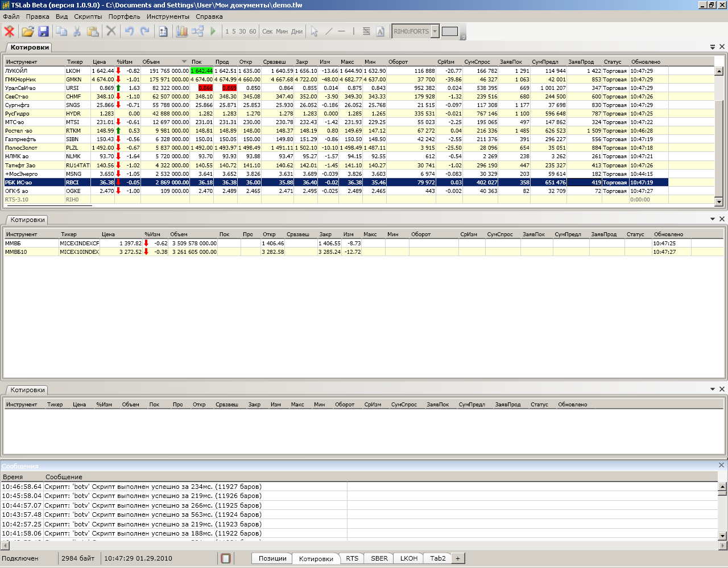Click the disconnect icon with red X
The image size is (728, 568).
9,31
